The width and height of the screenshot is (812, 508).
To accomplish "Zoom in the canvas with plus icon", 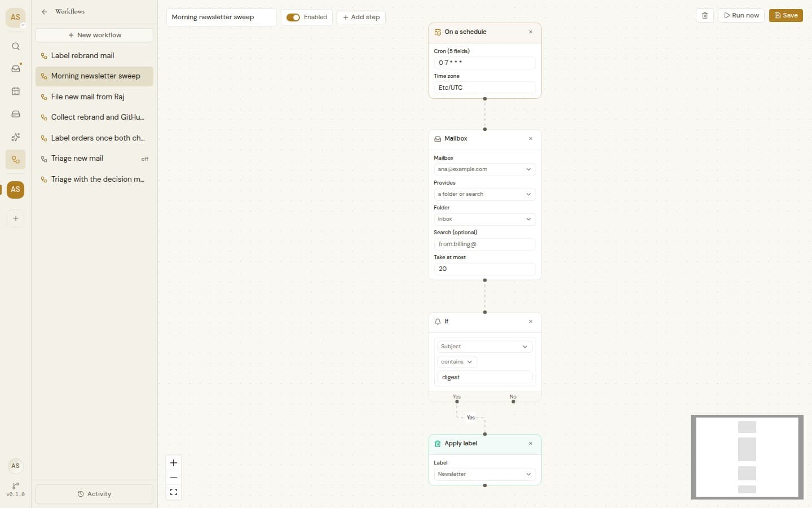I will click(174, 463).
